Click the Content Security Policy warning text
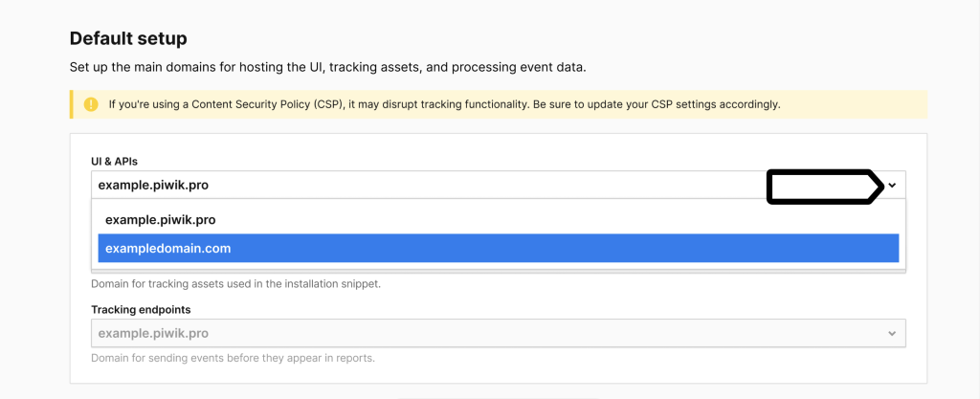Screen dimensions: 980x399 coord(444,104)
